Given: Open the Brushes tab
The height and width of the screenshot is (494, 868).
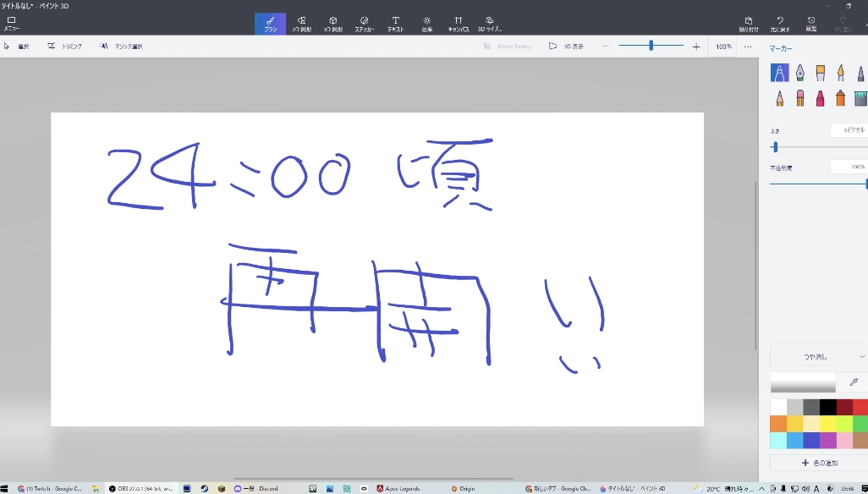Looking at the screenshot, I should 270,24.
